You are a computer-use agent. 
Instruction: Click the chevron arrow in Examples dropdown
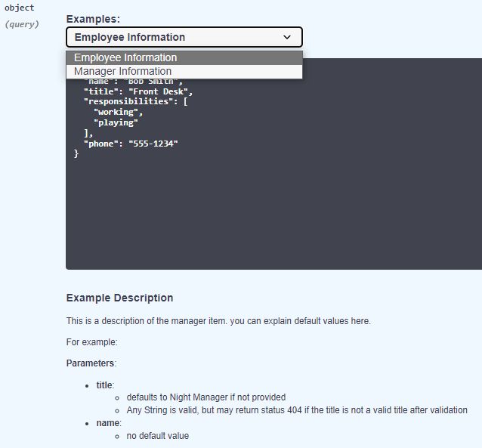tap(287, 37)
